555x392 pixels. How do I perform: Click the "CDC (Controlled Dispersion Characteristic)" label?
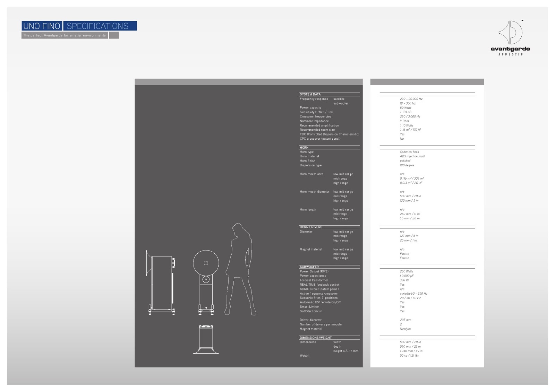(x=330, y=134)
